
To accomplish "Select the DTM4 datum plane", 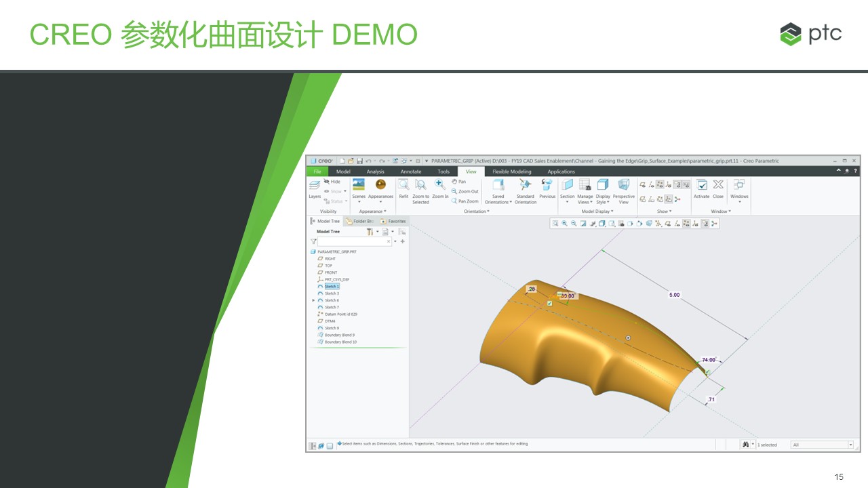I will tap(330, 321).
